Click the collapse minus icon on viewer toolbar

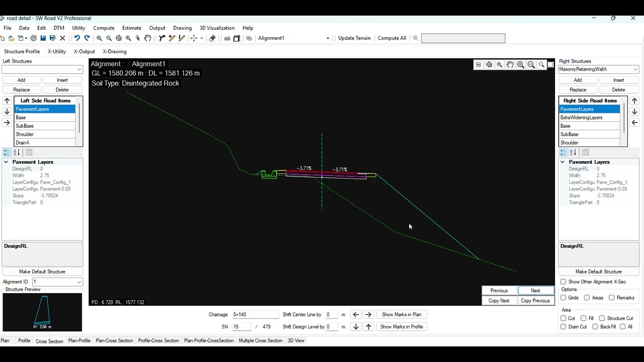[478, 65]
